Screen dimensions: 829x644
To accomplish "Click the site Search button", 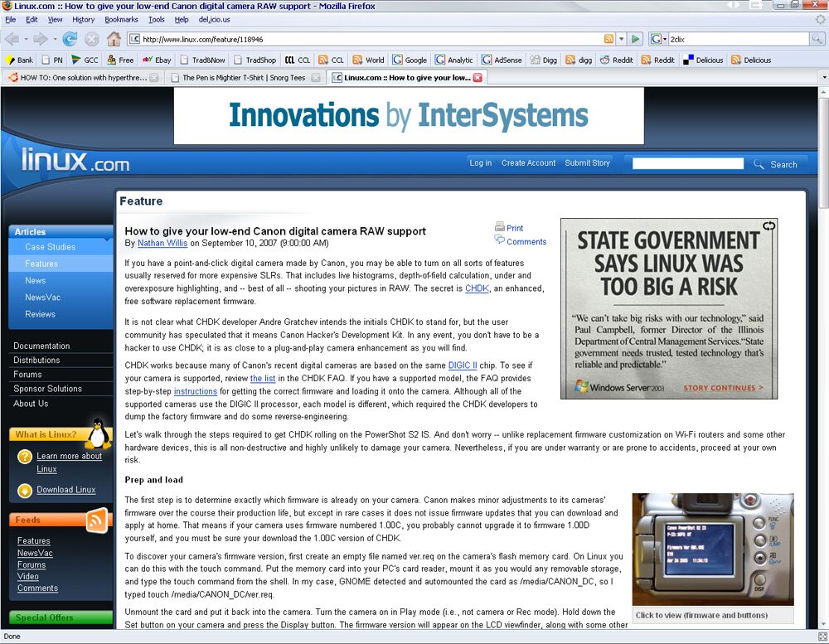I will 776,164.
